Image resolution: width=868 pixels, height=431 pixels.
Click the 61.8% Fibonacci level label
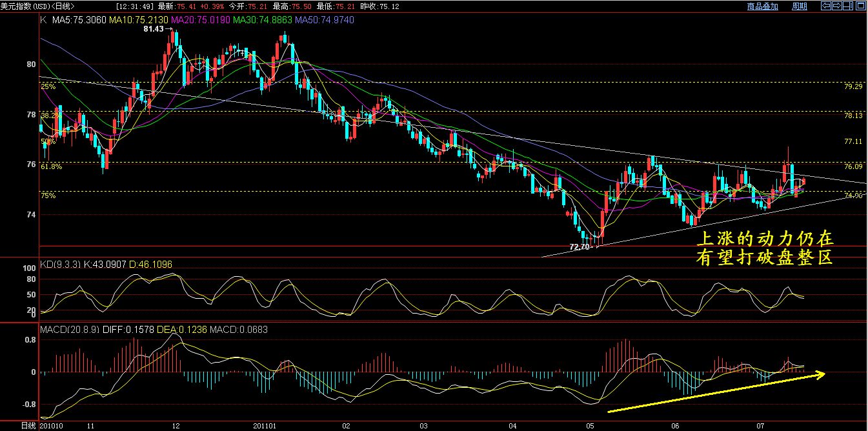tap(51, 166)
